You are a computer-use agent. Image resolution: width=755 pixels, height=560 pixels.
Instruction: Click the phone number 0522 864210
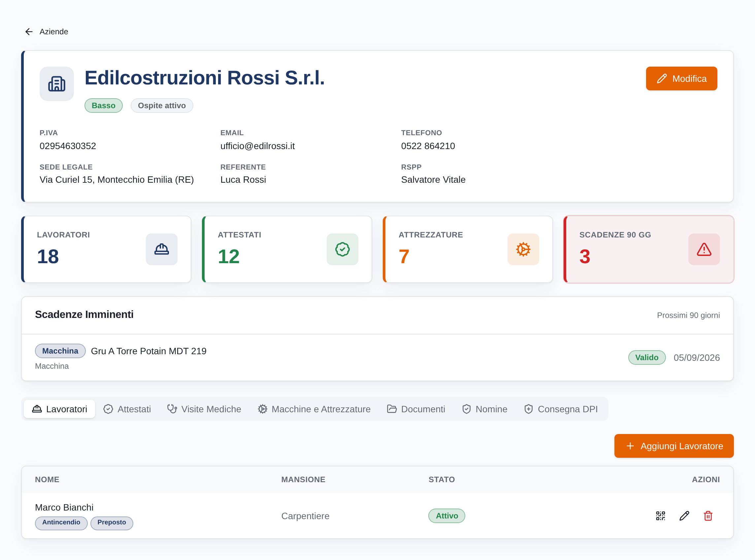click(428, 146)
